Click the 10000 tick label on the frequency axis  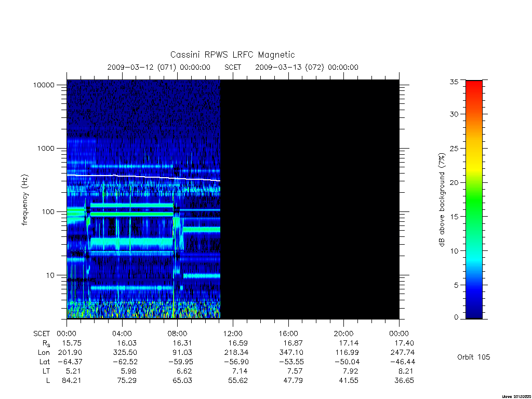44,85
